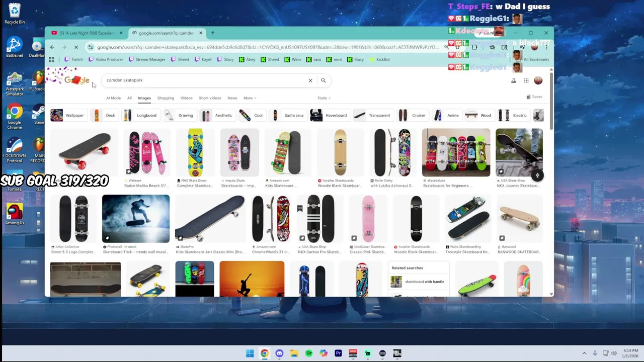This screenshot has width=644, height=362.
Task: Expand the Tools dropdown
Action: click(324, 98)
